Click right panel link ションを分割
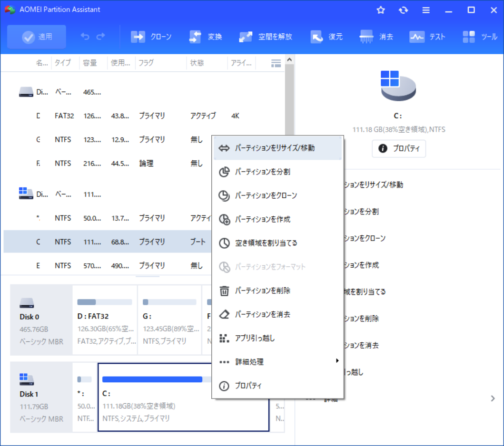 click(x=361, y=212)
